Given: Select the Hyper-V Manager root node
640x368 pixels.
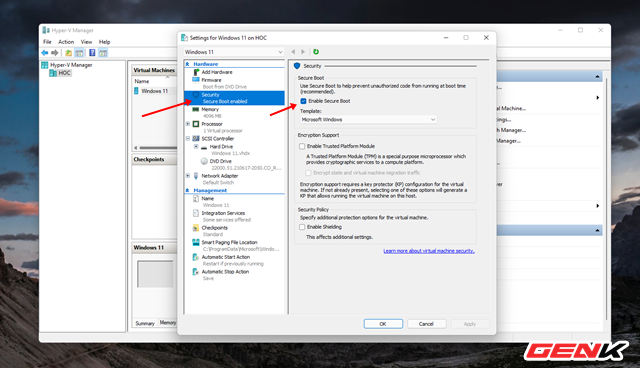Looking at the screenshot, I should [67, 65].
